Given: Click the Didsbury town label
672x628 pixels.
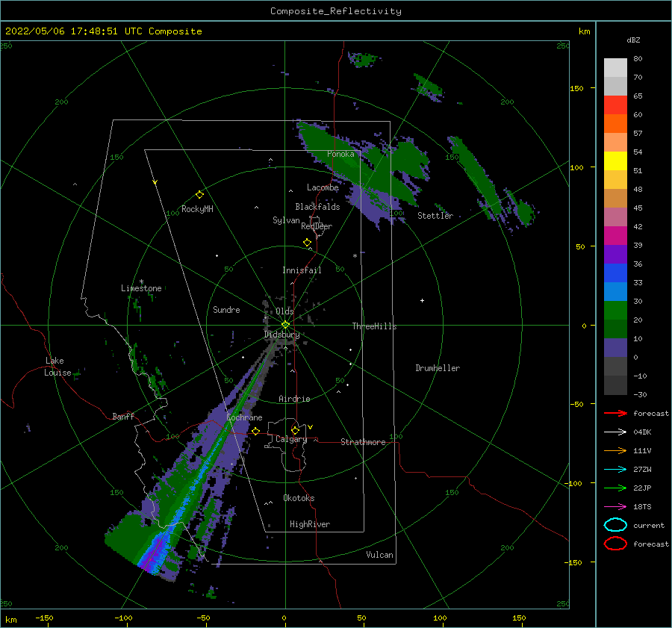Looking at the screenshot, I should point(281,335).
